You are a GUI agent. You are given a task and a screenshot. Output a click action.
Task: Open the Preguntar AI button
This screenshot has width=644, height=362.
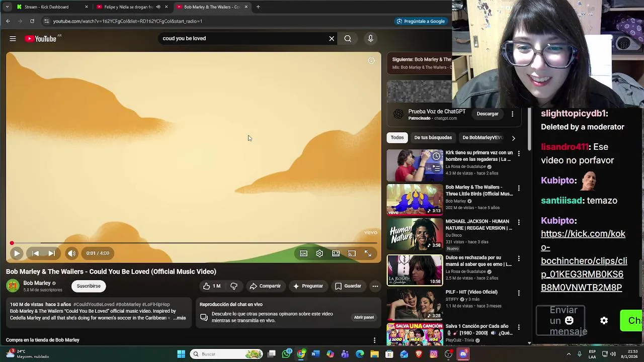tap(308, 286)
